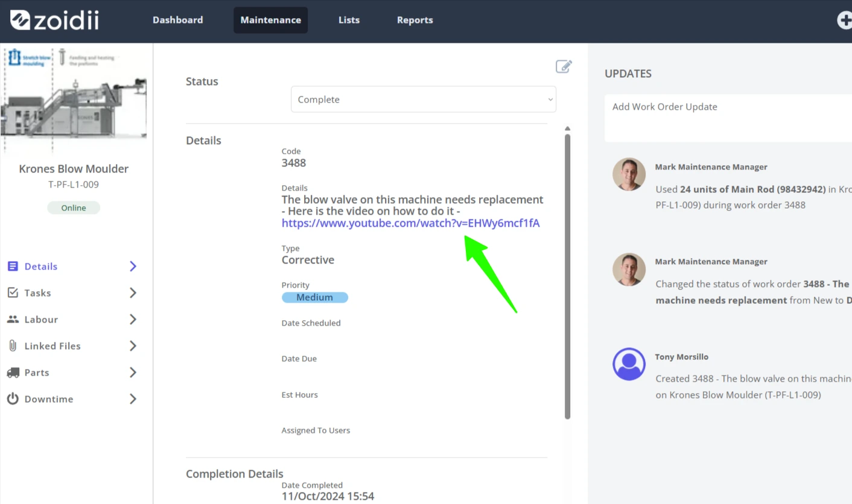Click the Completion Details heading
Viewport: 852px width, 504px height.
(x=235, y=474)
